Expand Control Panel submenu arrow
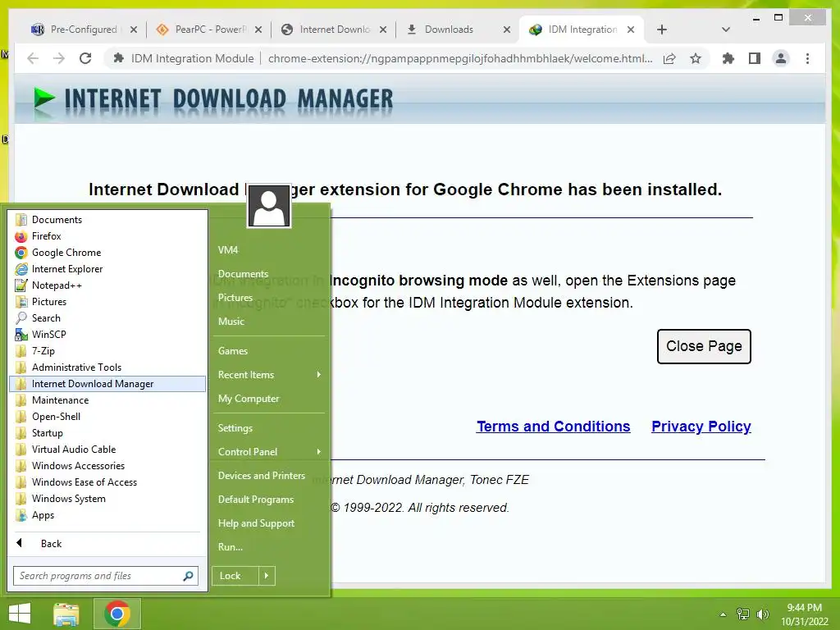 click(x=319, y=452)
